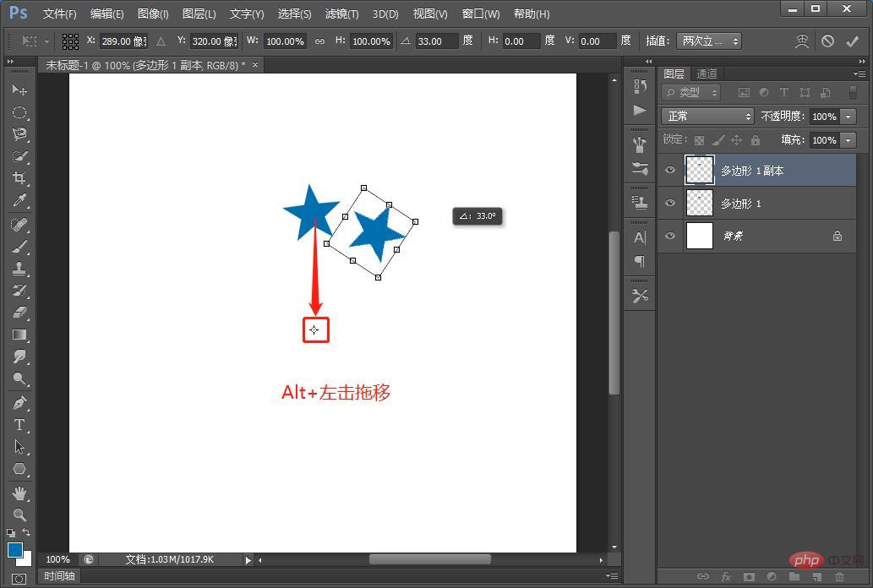Open the 图像(I) menu
Image resolution: width=873 pixels, height=588 pixels.
coord(153,14)
